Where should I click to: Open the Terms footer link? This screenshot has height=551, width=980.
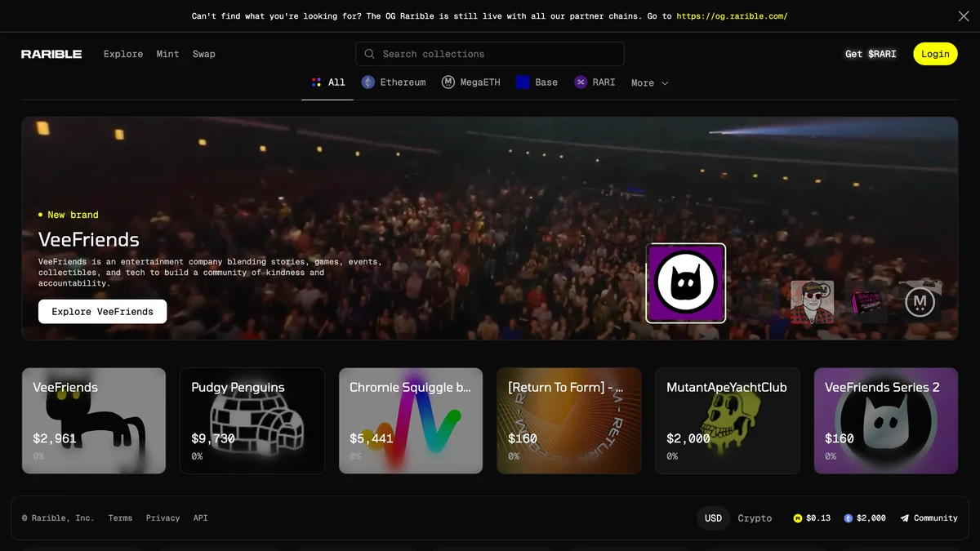pos(120,518)
